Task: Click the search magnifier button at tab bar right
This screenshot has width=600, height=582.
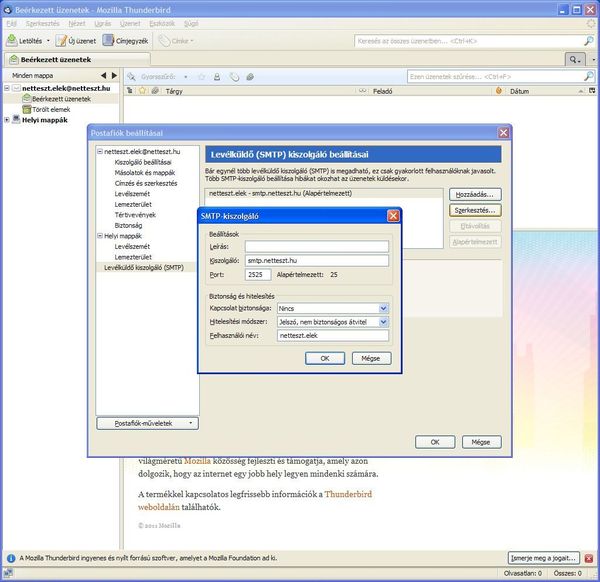Action: (x=576, y=60)
